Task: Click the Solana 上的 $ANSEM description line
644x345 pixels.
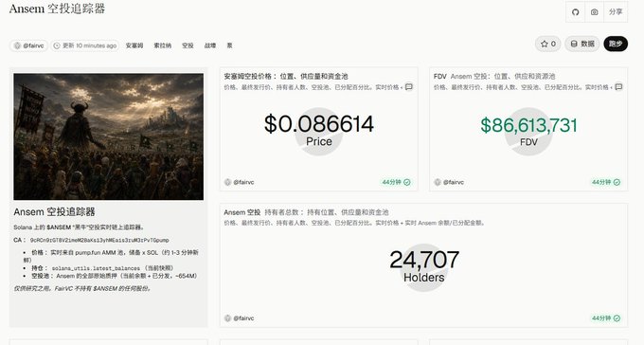Action: click(79, 227)
